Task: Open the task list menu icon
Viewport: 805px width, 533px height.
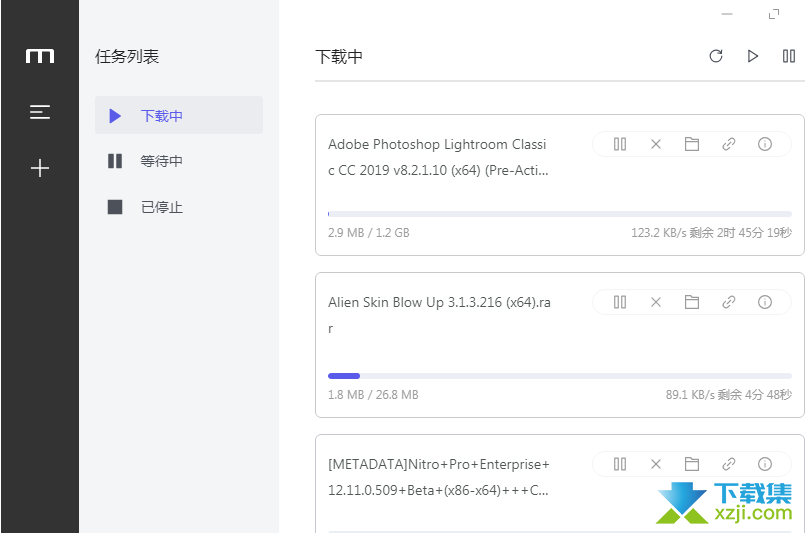Action: point(40,112)
